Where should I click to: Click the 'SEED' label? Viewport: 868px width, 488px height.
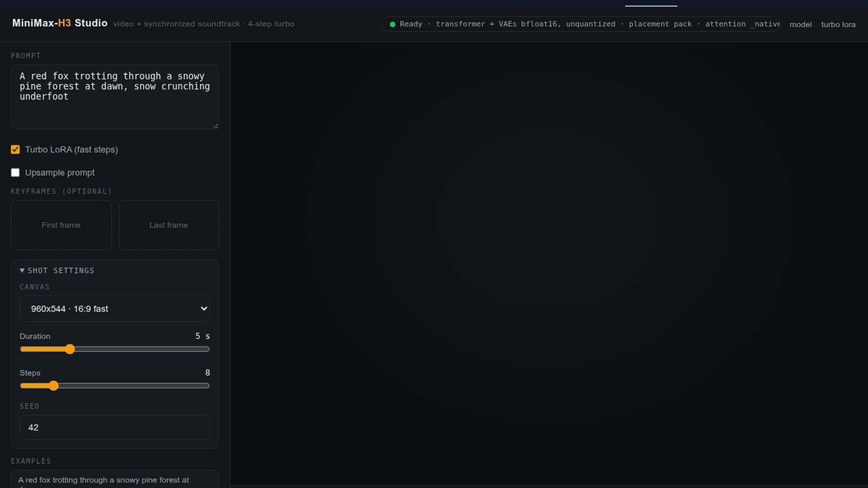29,406
